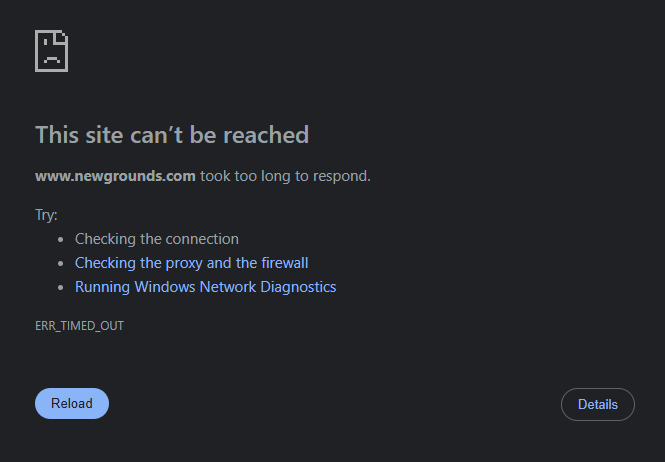Image resolution: width=665 pixels, height=462 pixels.
Task: Click the bullet beside 'Checking the connection'
Action: click(61, 240)
